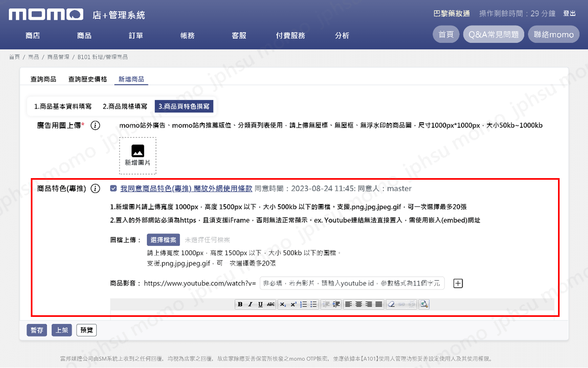Justify text alignment
588x368 pixels.
click(x=379, y=304)
